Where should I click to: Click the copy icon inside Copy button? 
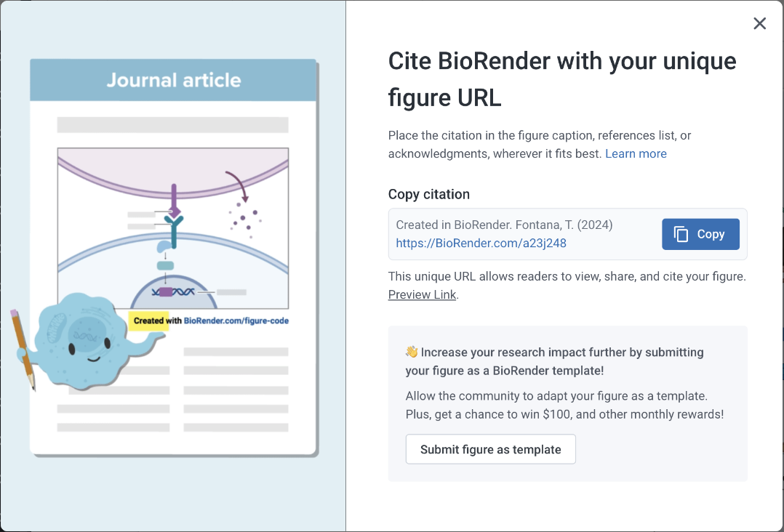(681, 234)
